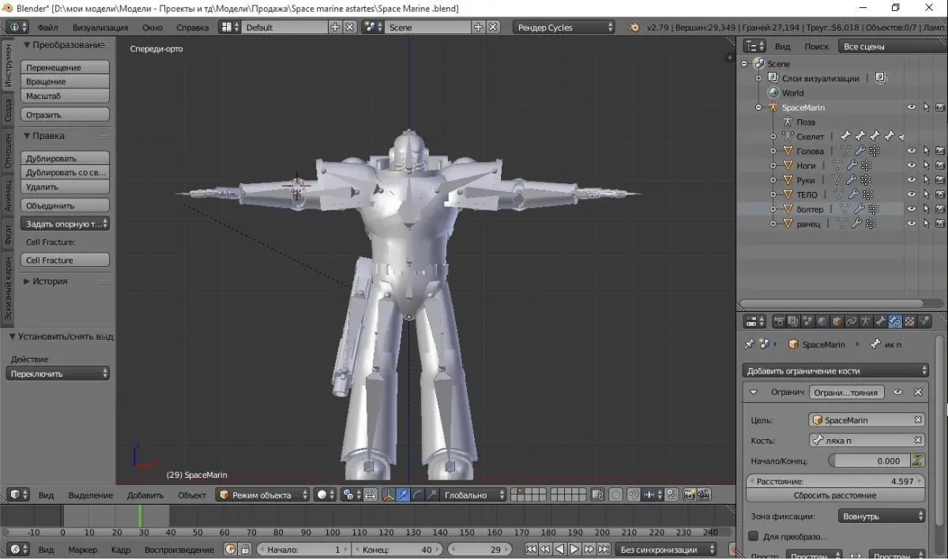Hide SpaceMarin in viewport via eye icon

pyautogui.click(x=912, y=107)
